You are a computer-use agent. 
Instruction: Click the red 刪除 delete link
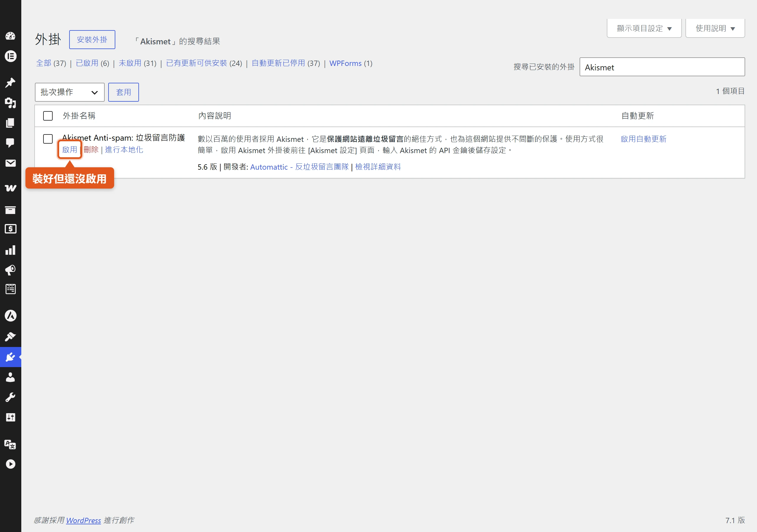click(x=91, y=150)
